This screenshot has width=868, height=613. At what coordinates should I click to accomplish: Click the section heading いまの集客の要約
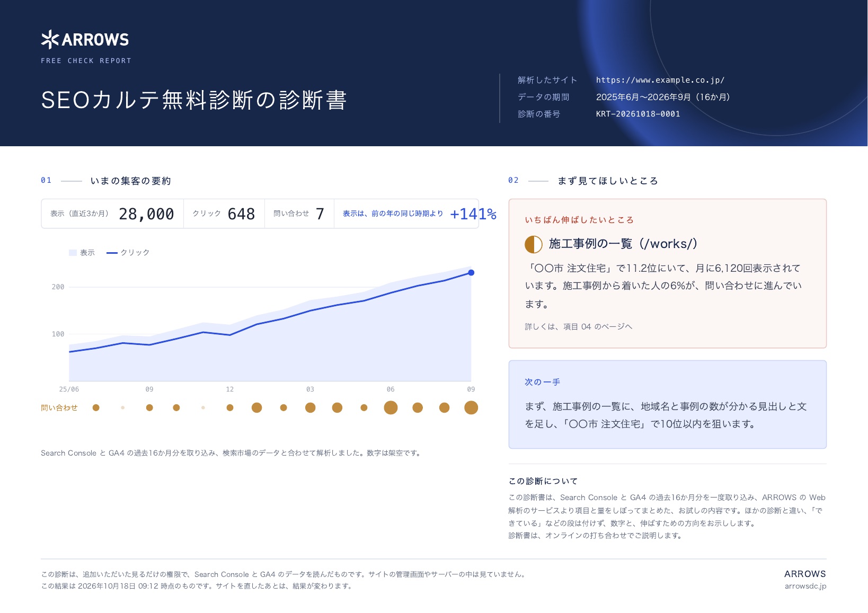[131, 181]
